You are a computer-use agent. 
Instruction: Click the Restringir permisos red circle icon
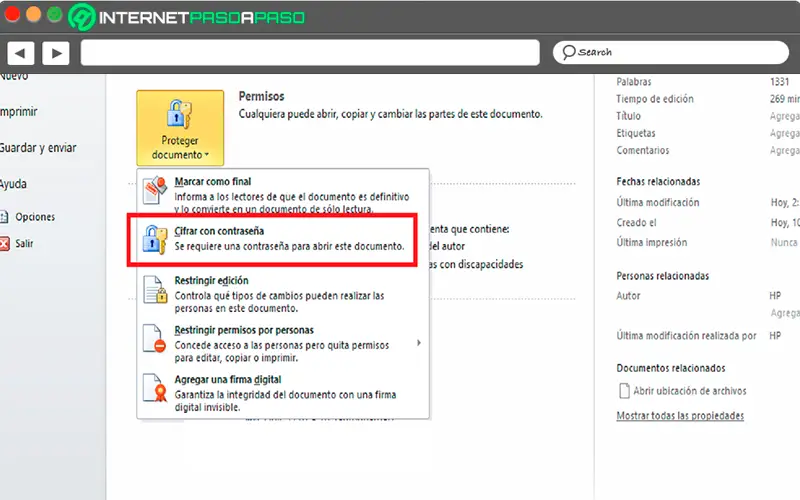(155, 338)
